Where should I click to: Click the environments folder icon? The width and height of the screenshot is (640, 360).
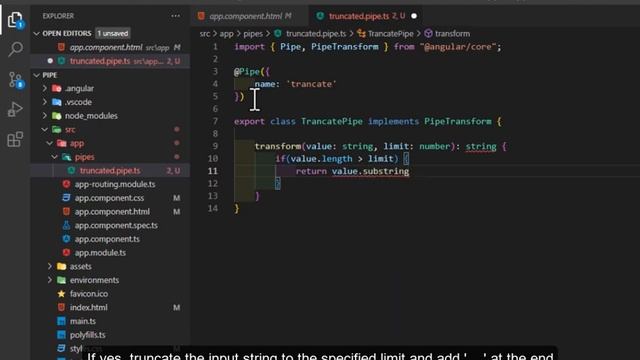(62, 280)
